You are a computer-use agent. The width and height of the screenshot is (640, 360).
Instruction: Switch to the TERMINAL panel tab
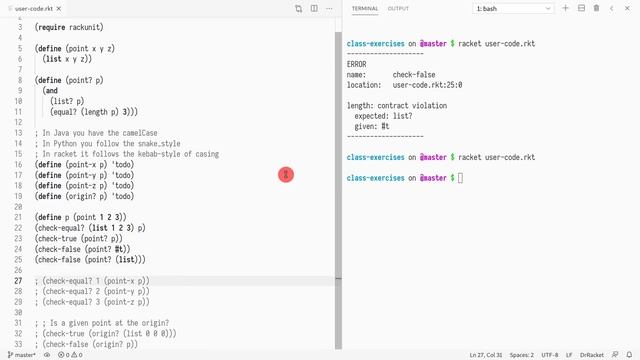365,9
